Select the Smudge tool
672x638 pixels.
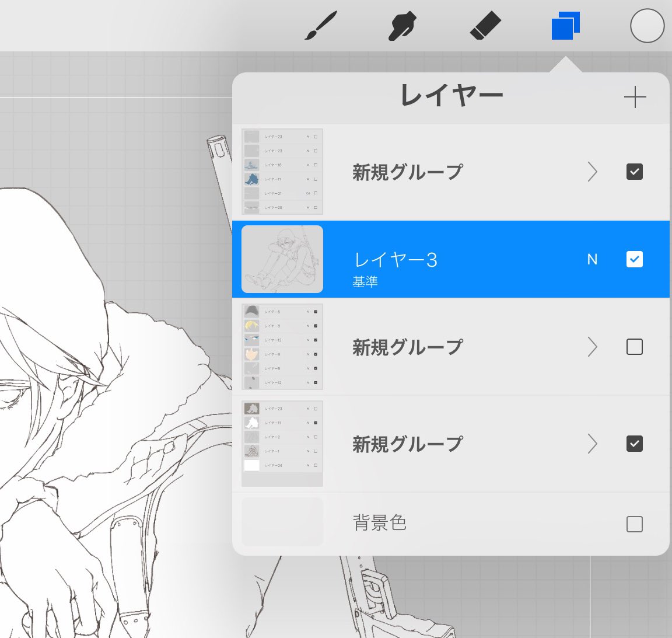coord(402,26)
